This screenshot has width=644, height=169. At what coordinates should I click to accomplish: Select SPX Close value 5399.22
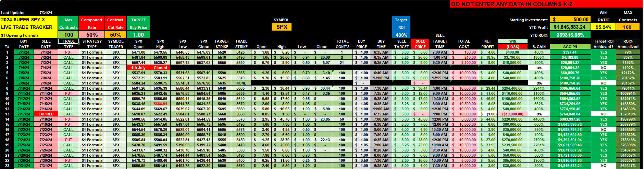click(x=203, y=145)
